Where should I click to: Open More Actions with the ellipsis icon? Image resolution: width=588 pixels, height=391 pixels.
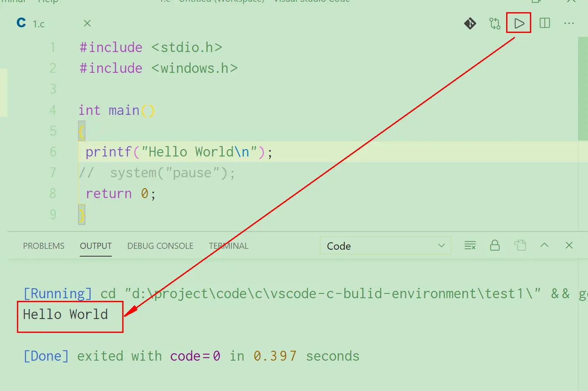569,23
